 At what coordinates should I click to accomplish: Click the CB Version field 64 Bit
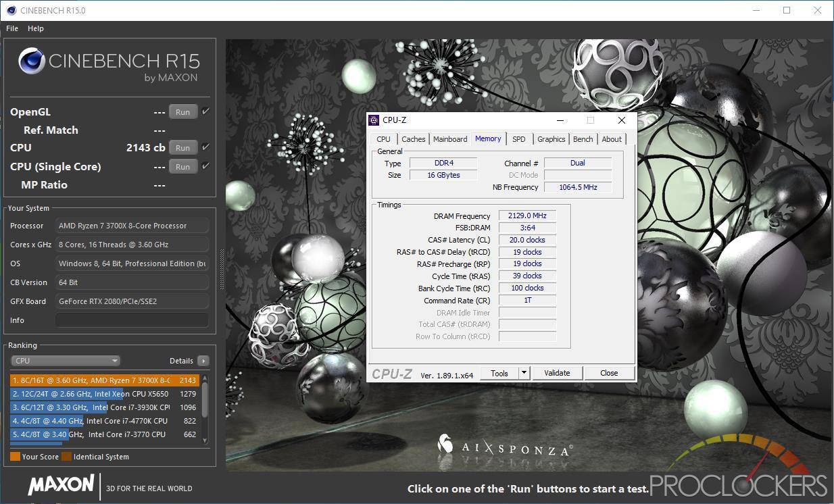click(132, 282)
